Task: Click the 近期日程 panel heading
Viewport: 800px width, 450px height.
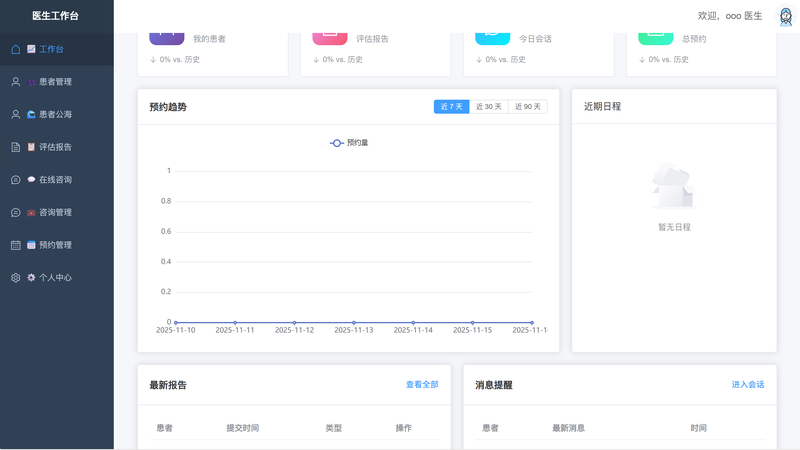Action: (x=603, y=107)
